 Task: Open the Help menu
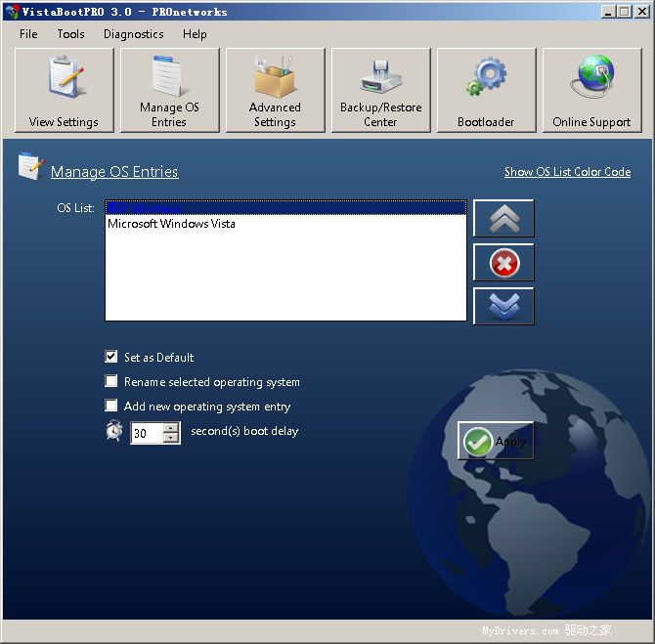pos(195,34)
